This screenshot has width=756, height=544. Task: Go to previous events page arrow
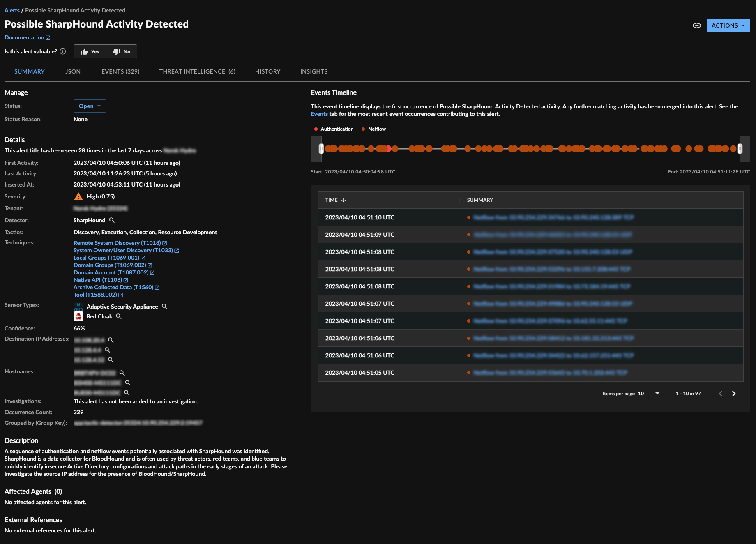721,394
